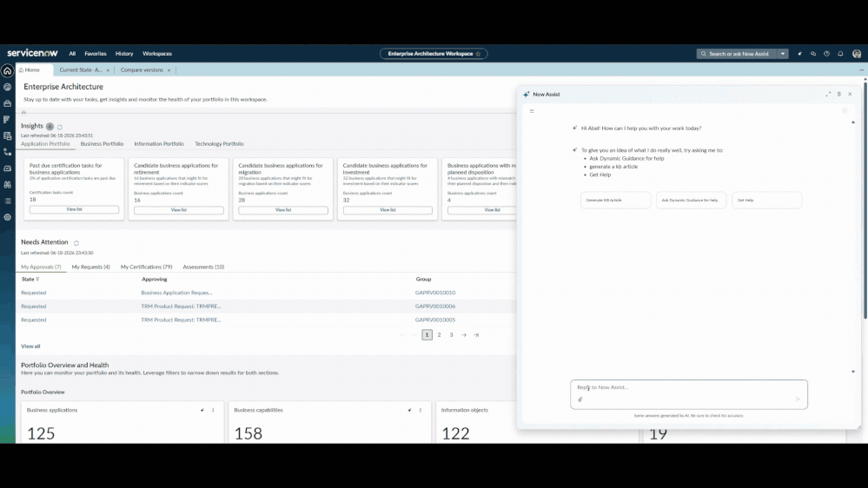Image resolution: width=868 pixels, height=488 pixels.
Task: Click the attachment paperclip in Now Assist reply
Action: 580,399
